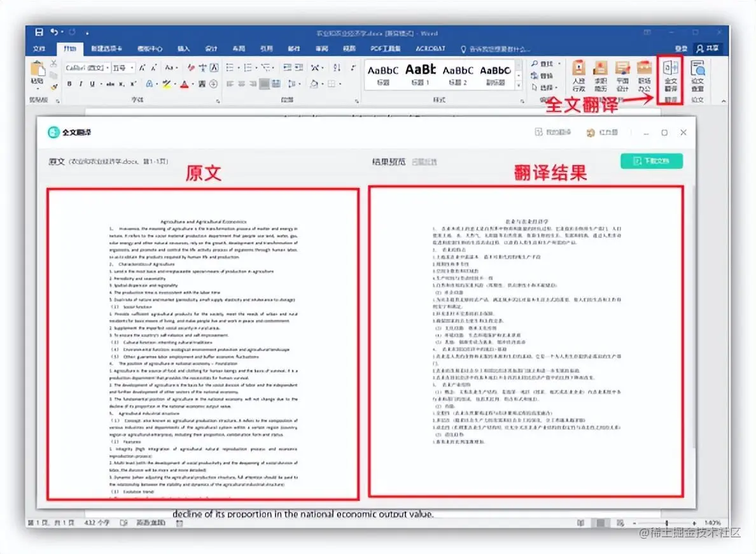Align text to the left
756x554 pixels.
230,84
